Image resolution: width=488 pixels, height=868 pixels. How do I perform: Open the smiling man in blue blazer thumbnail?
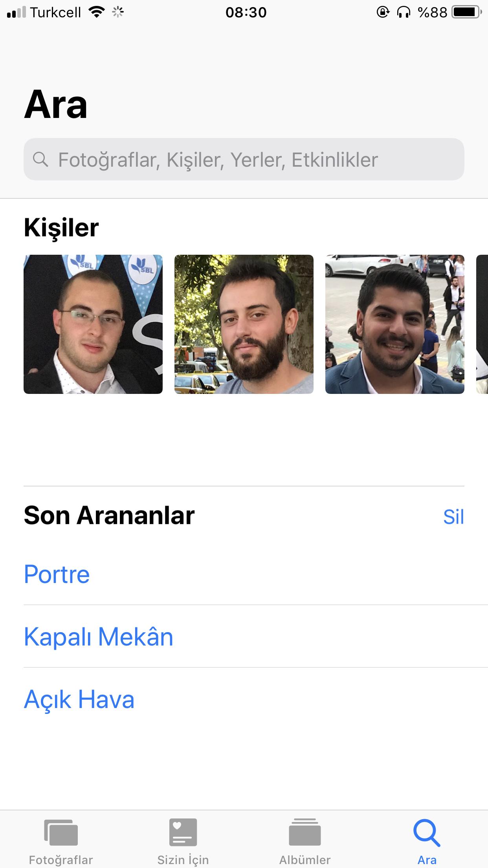[395, 324]
